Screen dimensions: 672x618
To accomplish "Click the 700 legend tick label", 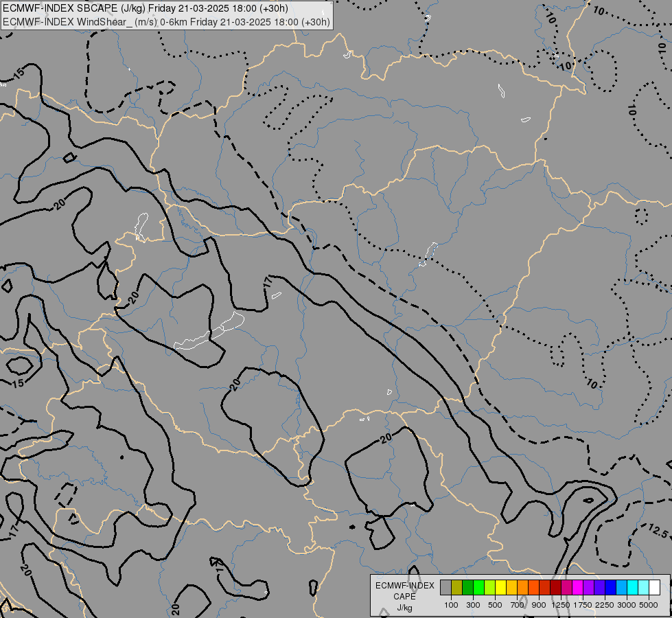I will (518, 605).
